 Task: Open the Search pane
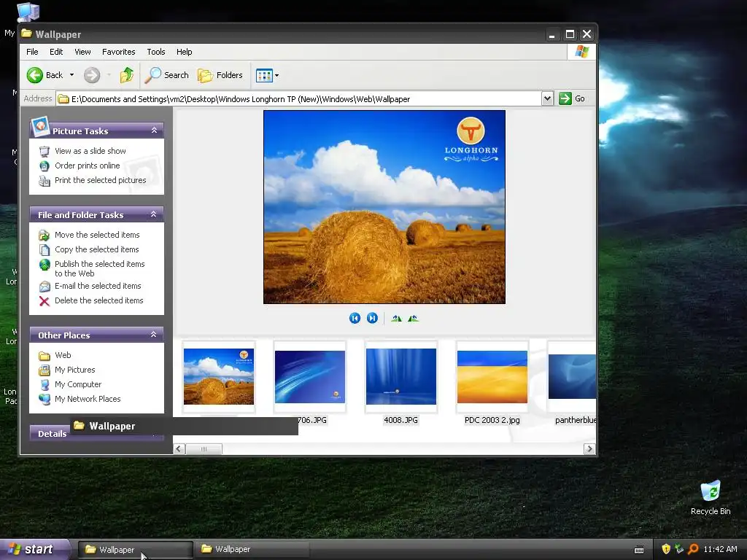click(x=167, y=75)
